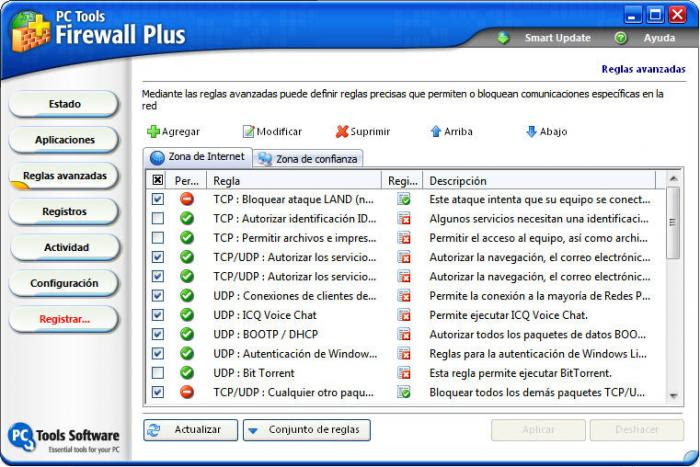Open the Actividad section
The height and width of the screenshot is (467, 700).
[64, 247]
